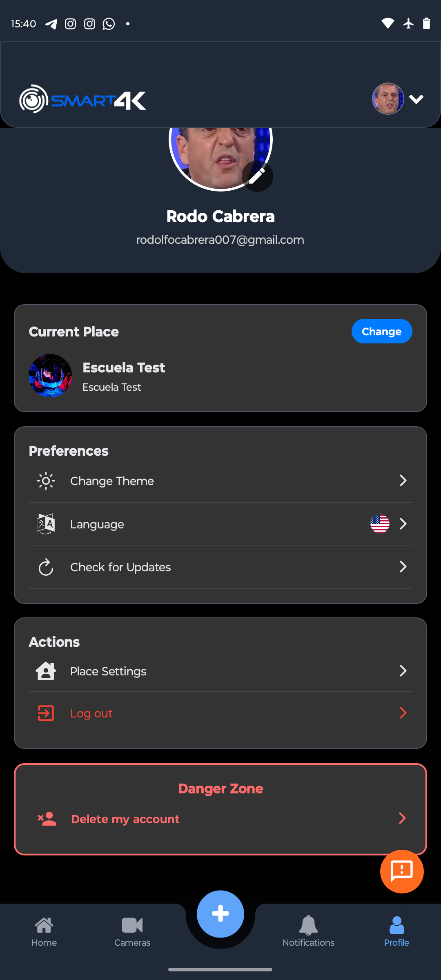Tap the US flag language indicator
Viewport: 441px width, 980px height.
point(380,524)
